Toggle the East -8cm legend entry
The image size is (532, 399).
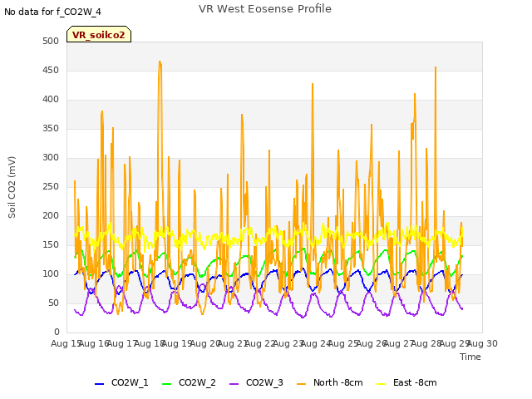coord(406,382)
